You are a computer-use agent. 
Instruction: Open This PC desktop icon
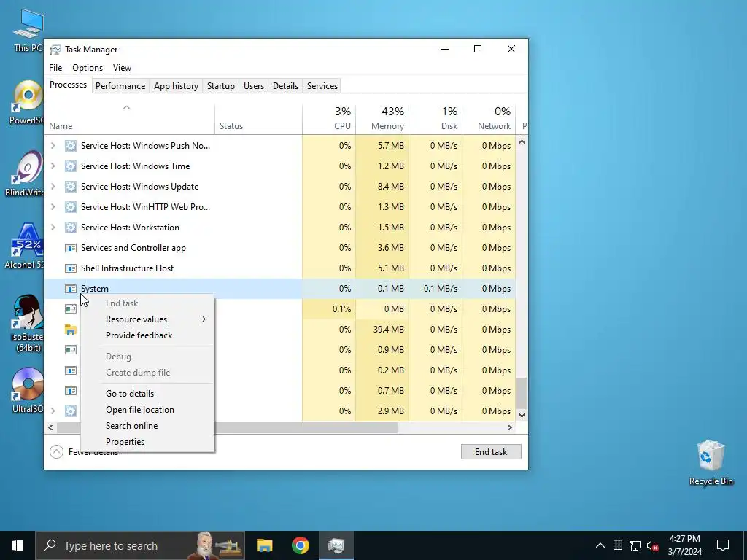click(x=28, y=29)
